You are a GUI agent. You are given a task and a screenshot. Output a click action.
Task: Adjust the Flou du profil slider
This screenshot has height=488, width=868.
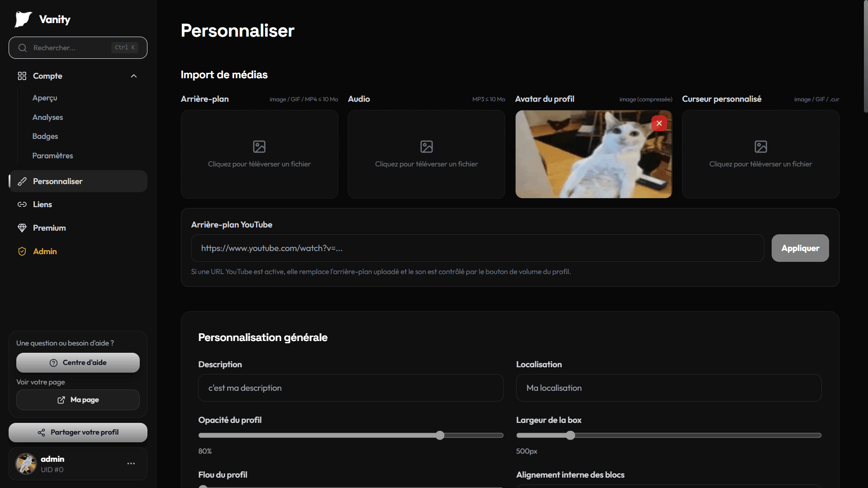(x=351, y=486)
